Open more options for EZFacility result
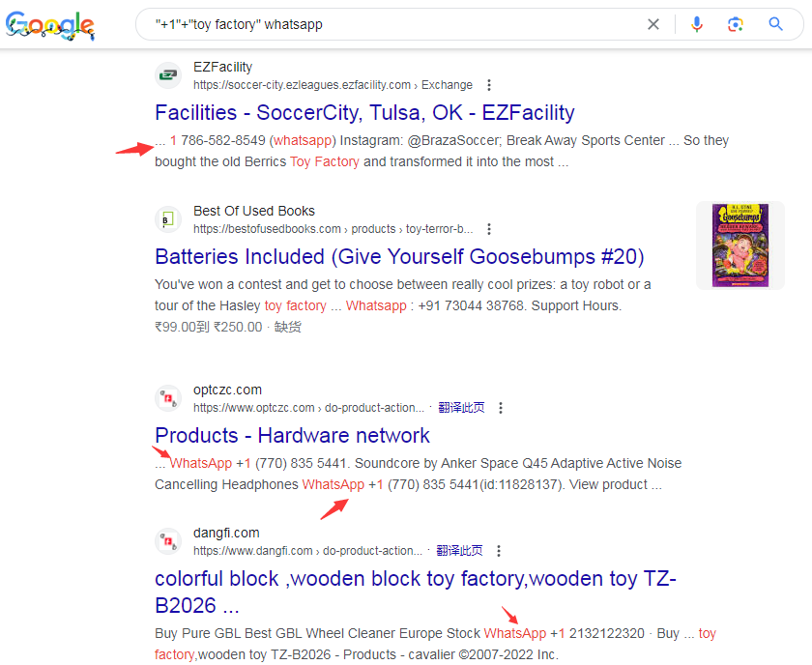This screenshot has height=665, width=812. [x=489, y=85]
